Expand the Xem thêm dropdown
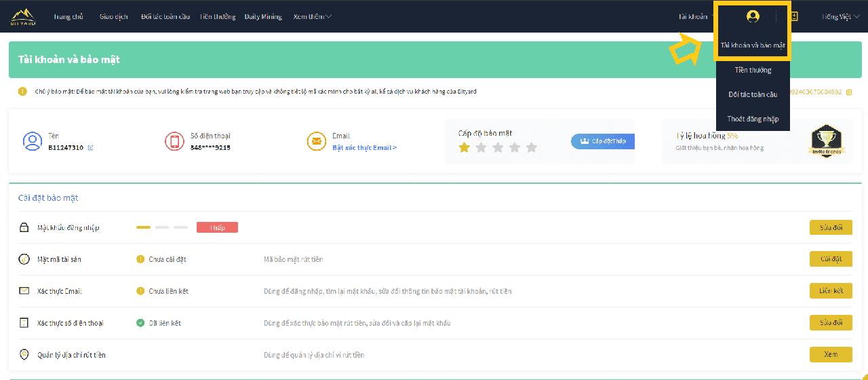The image size is (868, 380). click(x=313, y=16)
